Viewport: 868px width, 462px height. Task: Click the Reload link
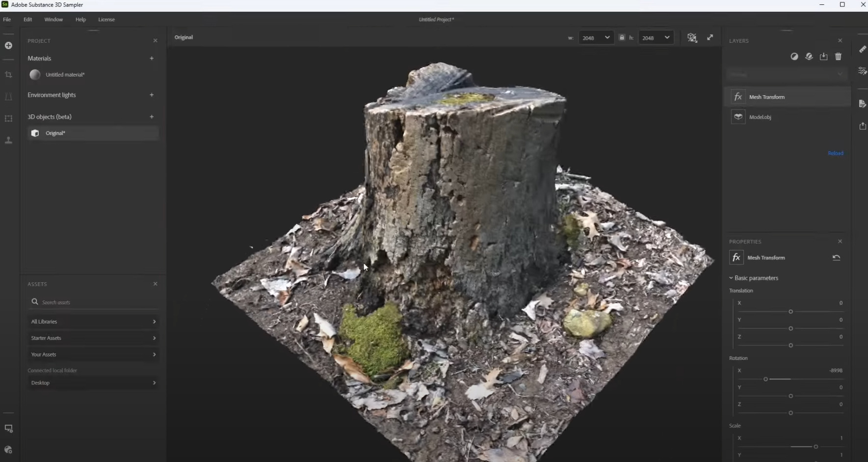tap(836, 153)
